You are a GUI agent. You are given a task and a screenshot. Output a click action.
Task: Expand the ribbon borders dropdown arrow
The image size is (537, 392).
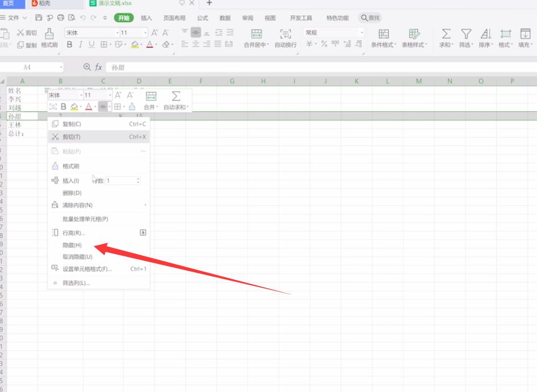(110, 44)
